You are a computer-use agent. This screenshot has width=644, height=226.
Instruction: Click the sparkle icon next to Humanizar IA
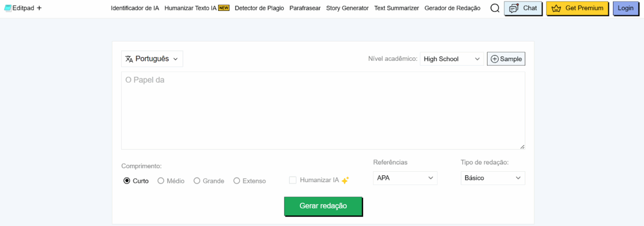coord(345,180)
